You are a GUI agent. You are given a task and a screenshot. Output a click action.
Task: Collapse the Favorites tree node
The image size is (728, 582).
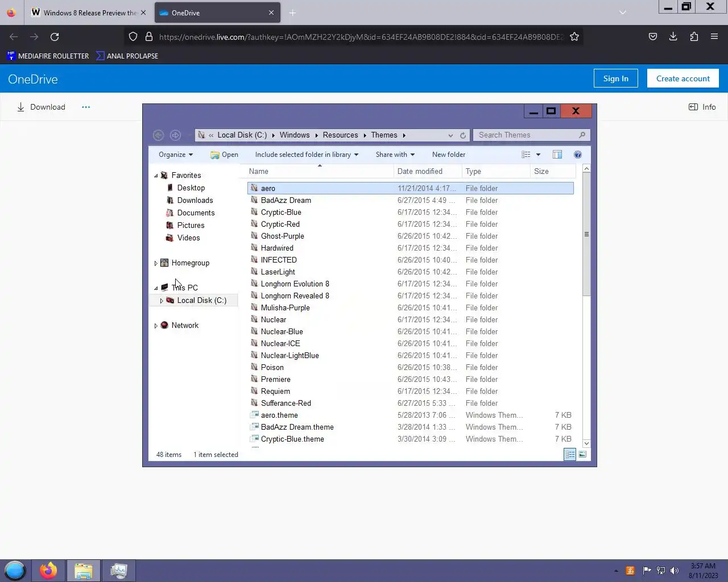(156, 176)
